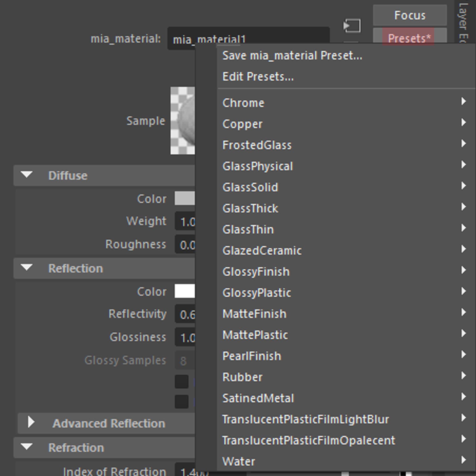Screen dimensions: 476x476
Task: Click the Water preset submenu arrow
Action: tap(463, 460)
